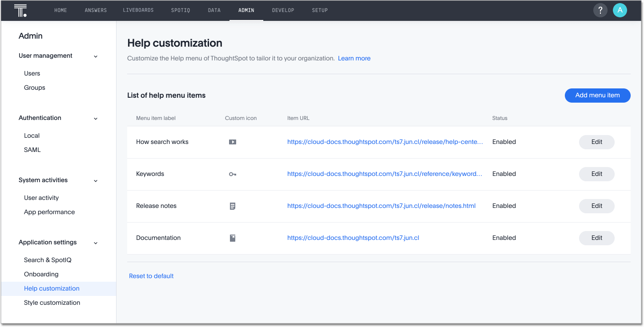Collapse the Application settings section
644x327 pixels.
coord(96,243)
